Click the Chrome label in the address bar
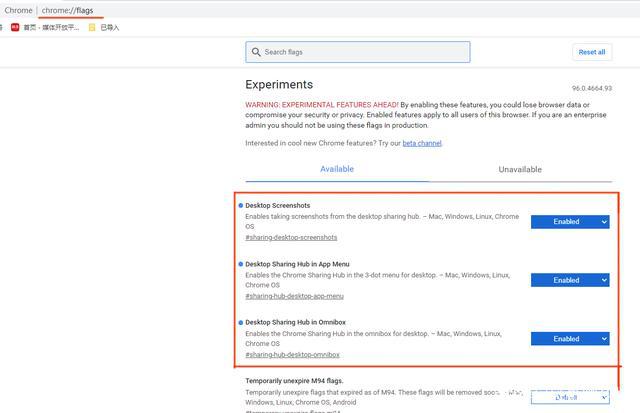 coord(18,10)
